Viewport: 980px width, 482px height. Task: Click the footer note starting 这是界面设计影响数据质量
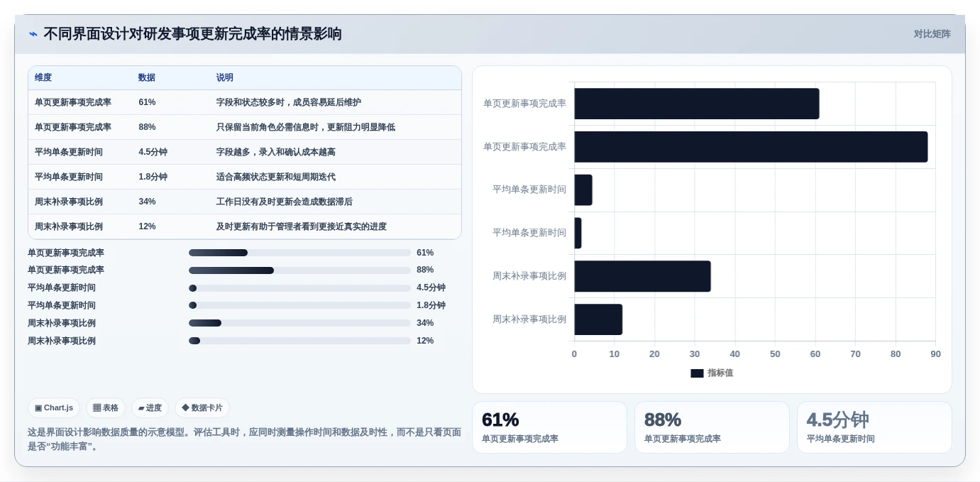(x=244, y=439)
